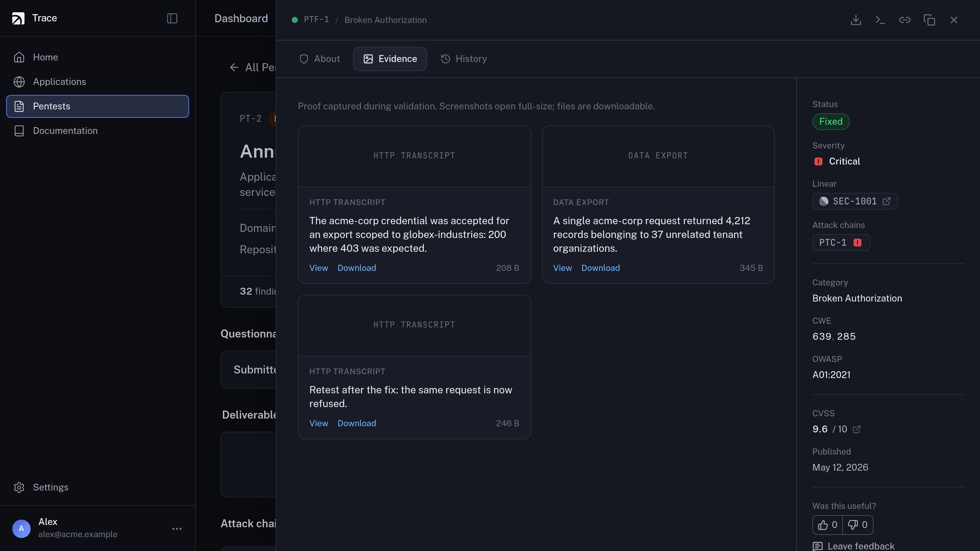Image resolution: width=980 pixels, height=551 pixels.
Task: View the 208 B HTTP transcript
Action: coord(318,268)
